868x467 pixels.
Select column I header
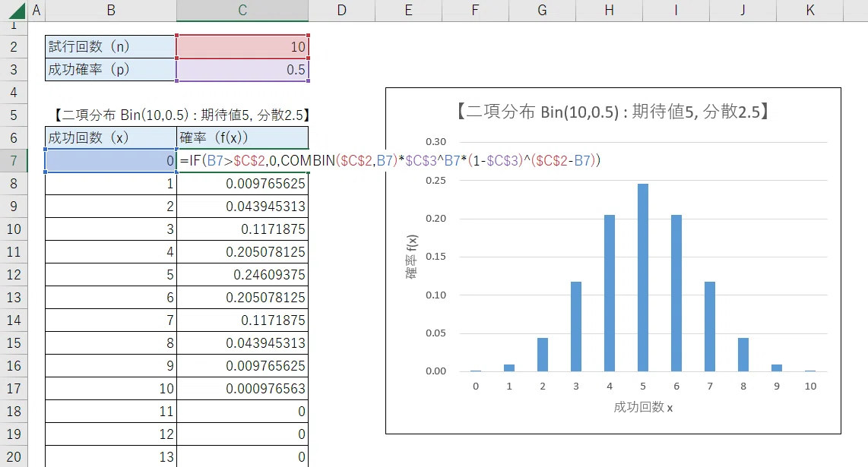coord(676,11)
